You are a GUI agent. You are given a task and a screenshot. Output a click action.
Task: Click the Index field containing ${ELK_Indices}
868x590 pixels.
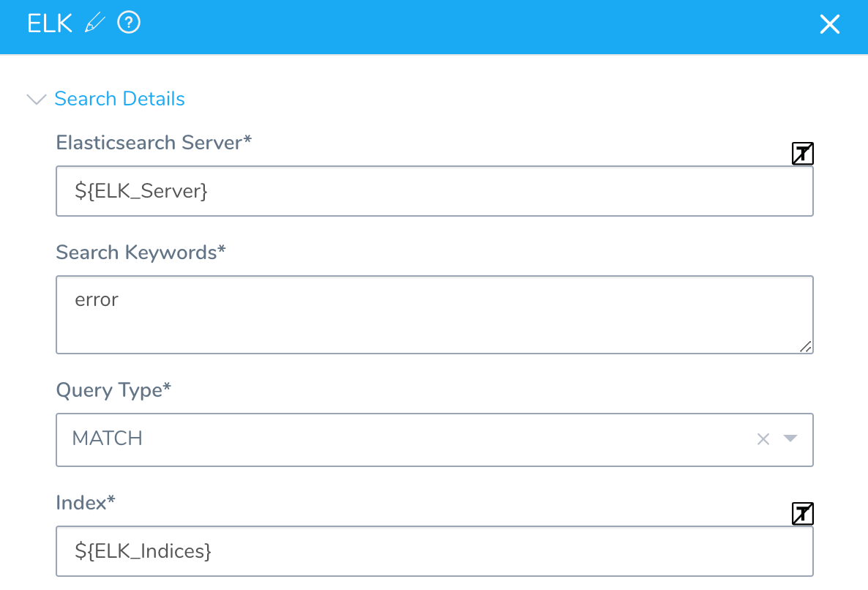click(435, 551)
